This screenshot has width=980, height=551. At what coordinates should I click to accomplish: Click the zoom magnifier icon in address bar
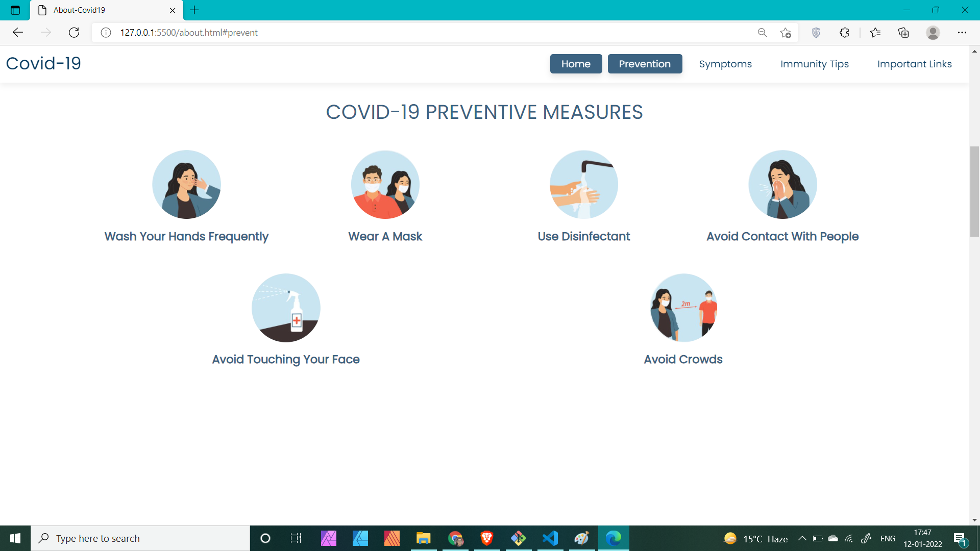pos(762,33)
